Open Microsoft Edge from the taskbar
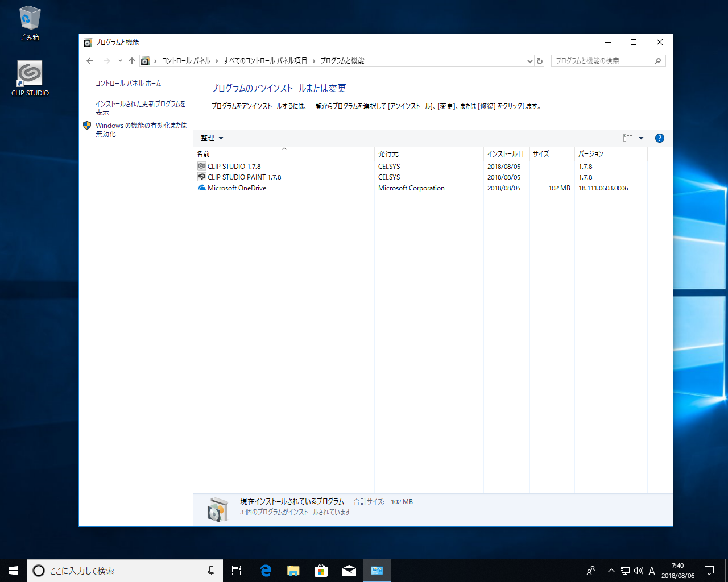 266,571
